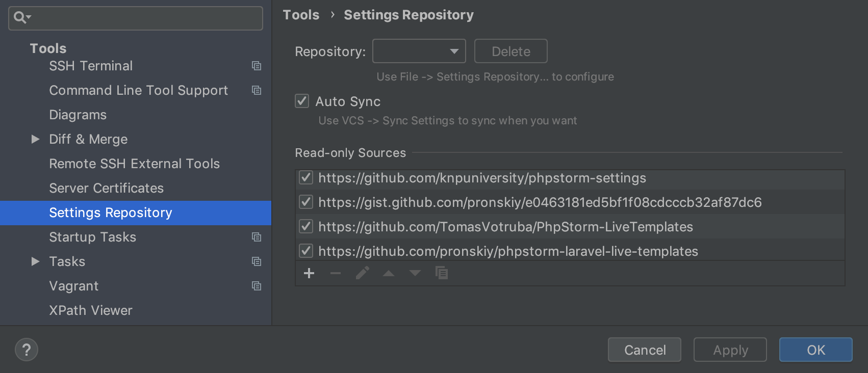Select SSH Terminal in settings tree
Viewport: 868px width, 373px height.
click(91, 66)
